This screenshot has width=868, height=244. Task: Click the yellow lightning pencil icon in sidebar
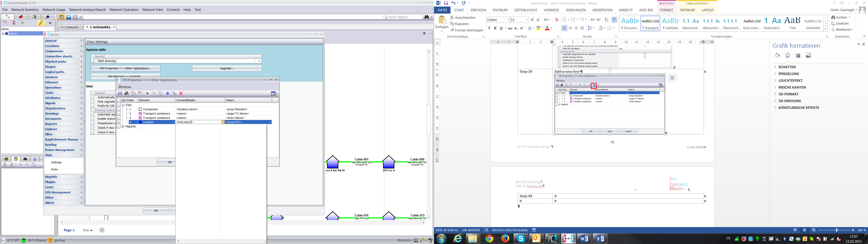tap(41, 23)
